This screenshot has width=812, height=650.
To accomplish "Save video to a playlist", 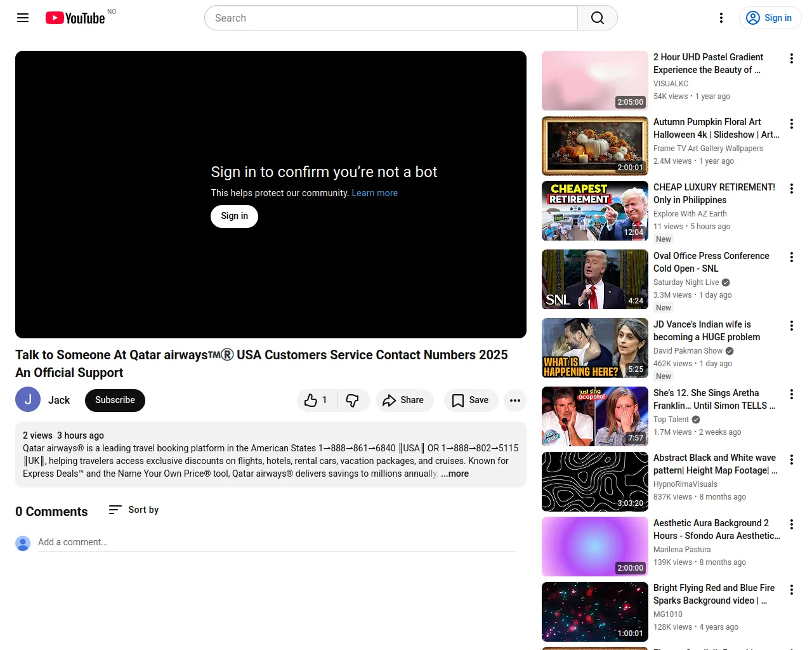I will click(x=470, y=401).
